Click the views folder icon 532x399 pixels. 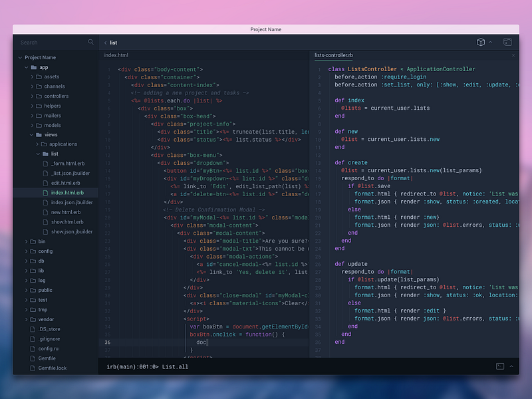(34, 135)
